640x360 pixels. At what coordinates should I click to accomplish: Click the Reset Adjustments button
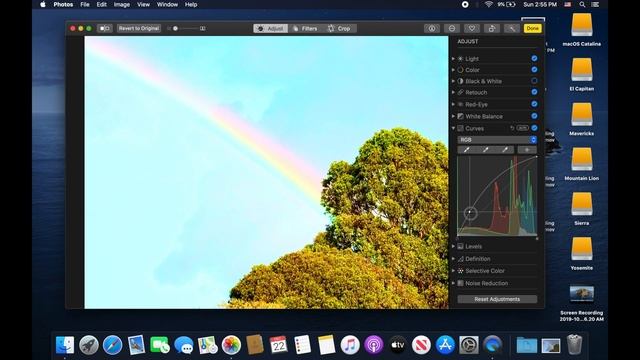click(x=497, y=299)
